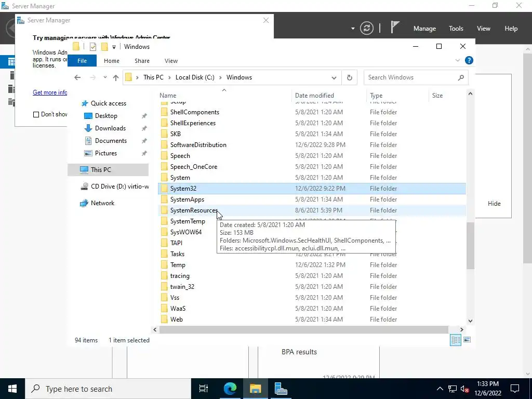This screenshot has height=399, width=532.
Task: Open the Share ribbon tab
Action: click(x=142, y=61)
